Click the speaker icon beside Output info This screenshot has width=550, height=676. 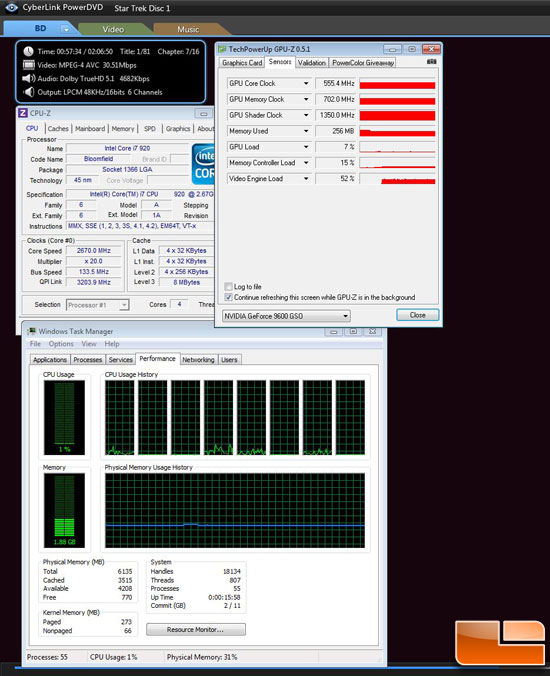pos(29,92)
